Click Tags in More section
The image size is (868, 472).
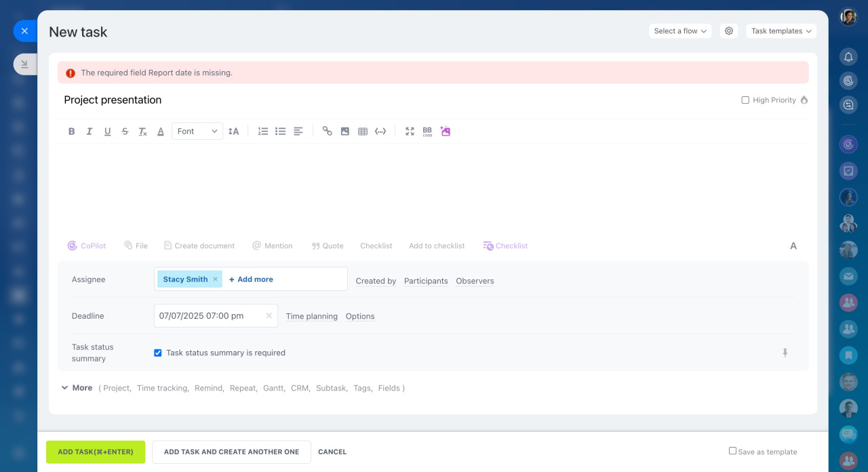(363, 388)
